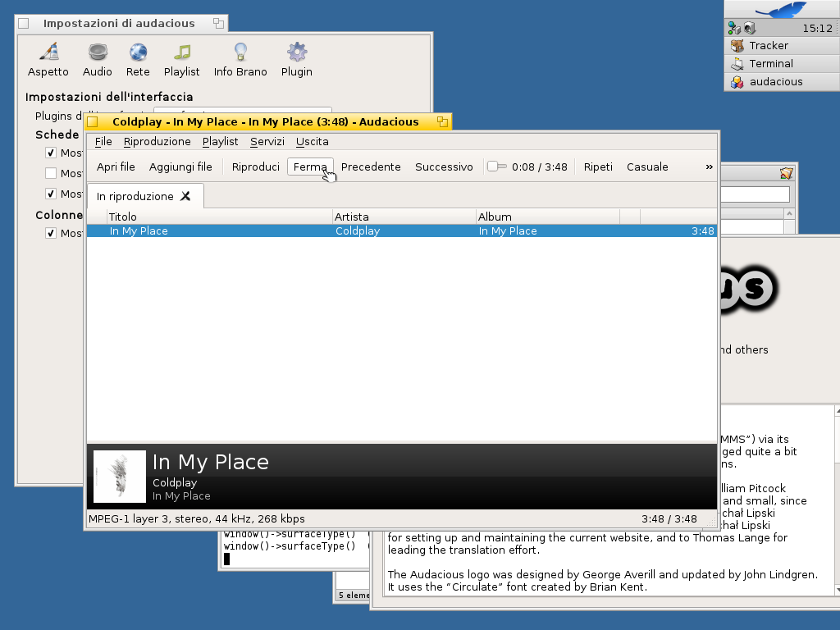Open Playlist settings category icon
Screen dimensions: 840x630
[x=181, y=60]
